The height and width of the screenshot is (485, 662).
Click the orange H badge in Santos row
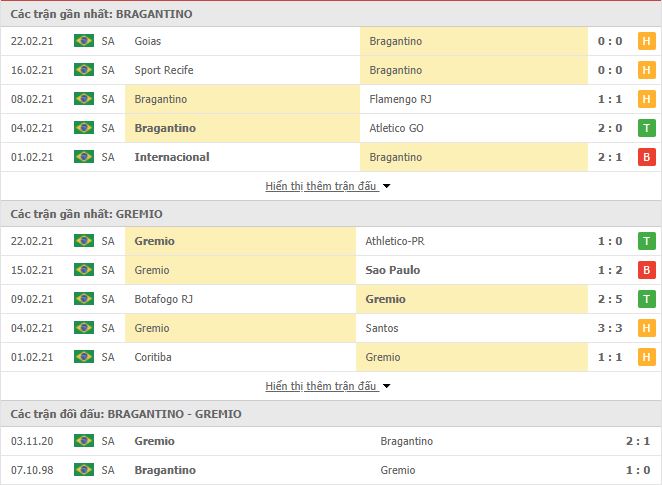click(x=646, y=328)
